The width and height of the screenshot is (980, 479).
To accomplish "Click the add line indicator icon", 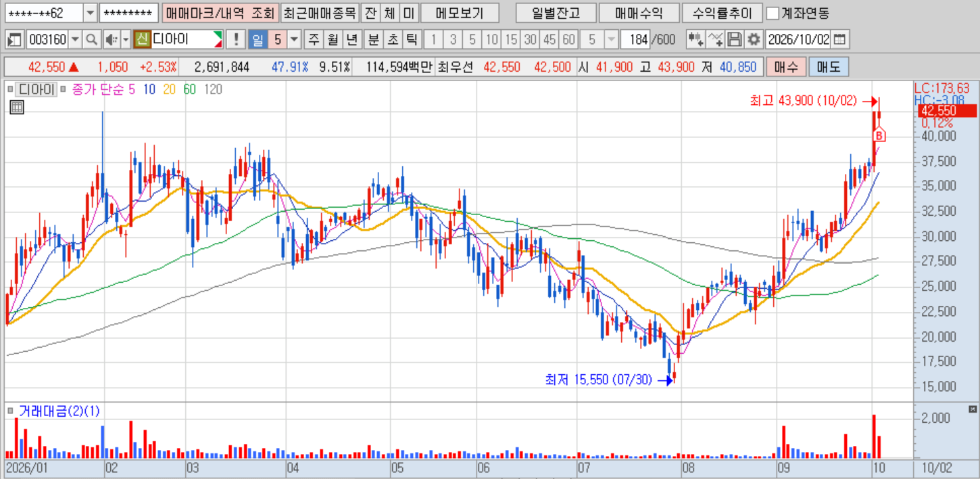I will point(716,39).
